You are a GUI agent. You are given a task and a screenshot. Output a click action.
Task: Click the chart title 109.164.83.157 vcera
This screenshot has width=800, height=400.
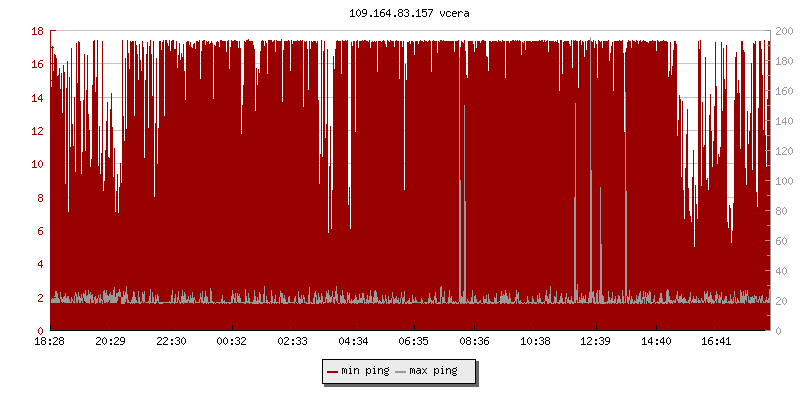click(400, 13)
